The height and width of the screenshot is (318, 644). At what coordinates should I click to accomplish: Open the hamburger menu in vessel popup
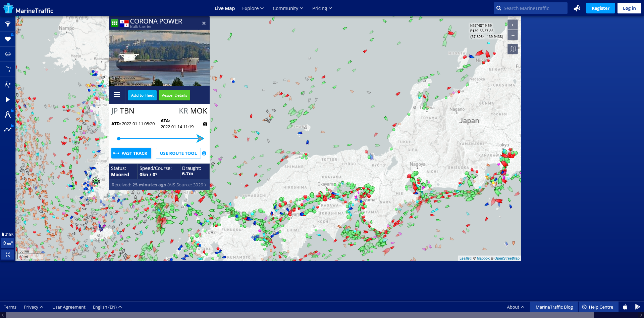coord(117,95)
